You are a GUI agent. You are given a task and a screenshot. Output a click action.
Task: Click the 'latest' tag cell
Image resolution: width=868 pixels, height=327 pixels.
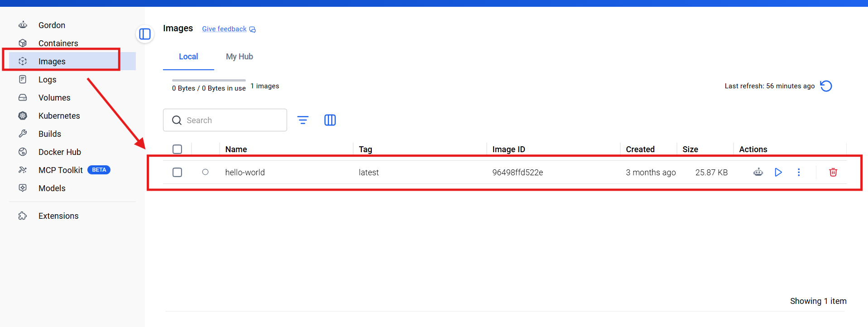[x=369, y=172]
